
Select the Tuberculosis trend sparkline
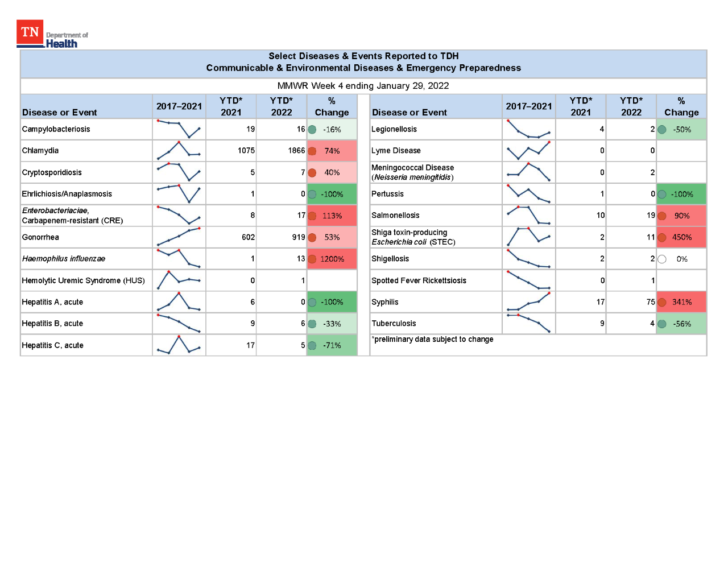(x=528, y=323)
